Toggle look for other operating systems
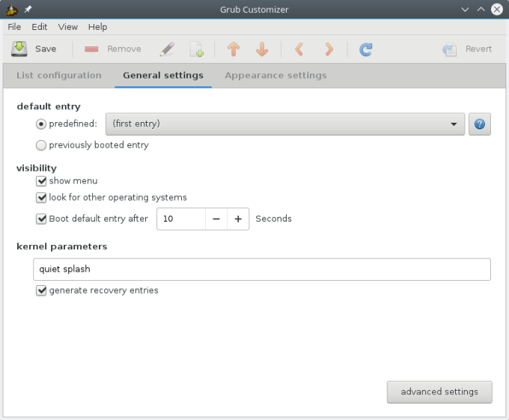The image size is (509, 420). pyautogui.click(x=41, y=198)
